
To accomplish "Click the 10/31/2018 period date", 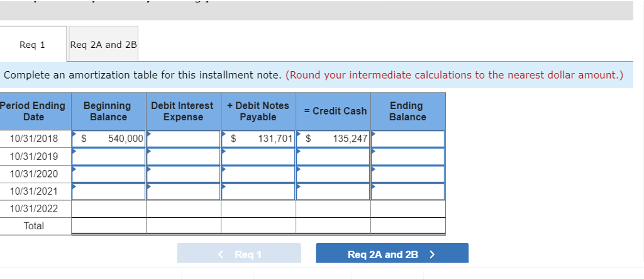I will [x=34, y=139].
